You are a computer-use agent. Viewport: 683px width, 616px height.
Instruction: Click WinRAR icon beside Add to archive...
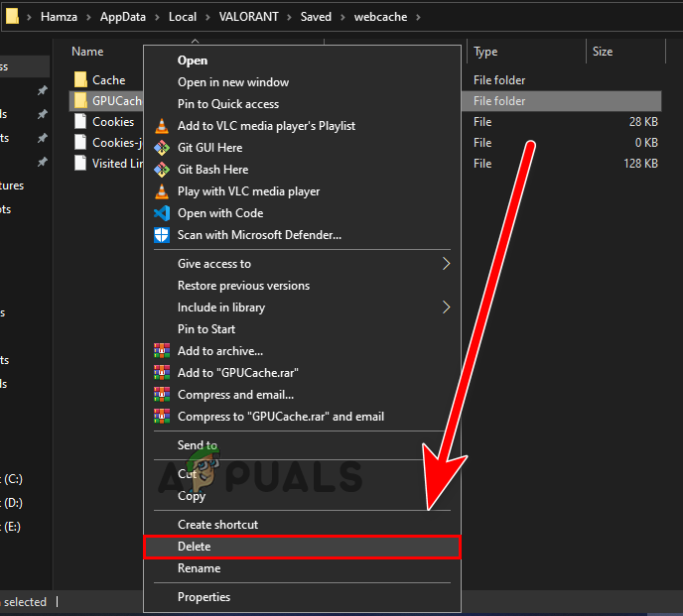click(x=162, y=351)
